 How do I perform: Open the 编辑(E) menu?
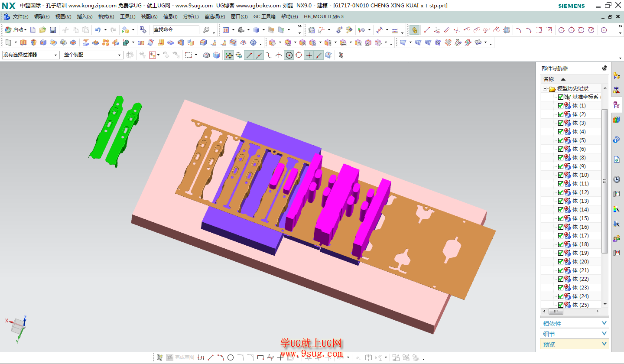coord(42,16)
